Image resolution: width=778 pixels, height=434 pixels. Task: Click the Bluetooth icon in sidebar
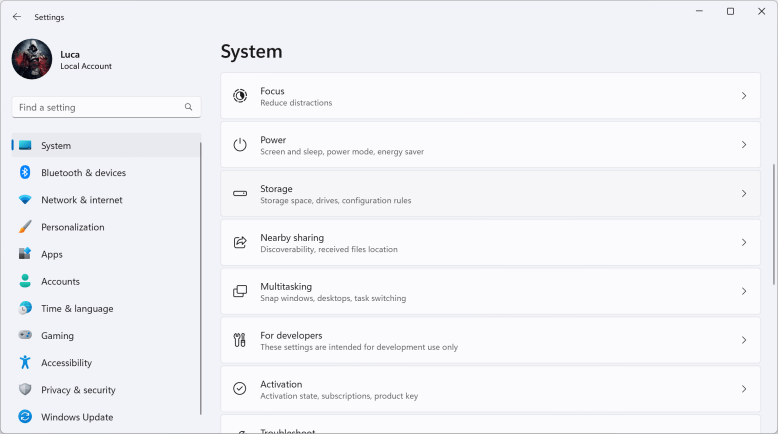point(25,173)
